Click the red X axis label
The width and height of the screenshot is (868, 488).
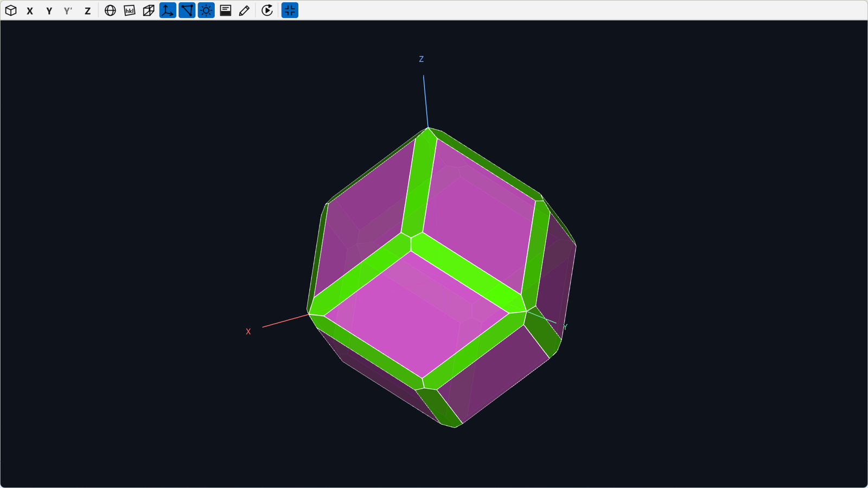click(x=248, y=332)
